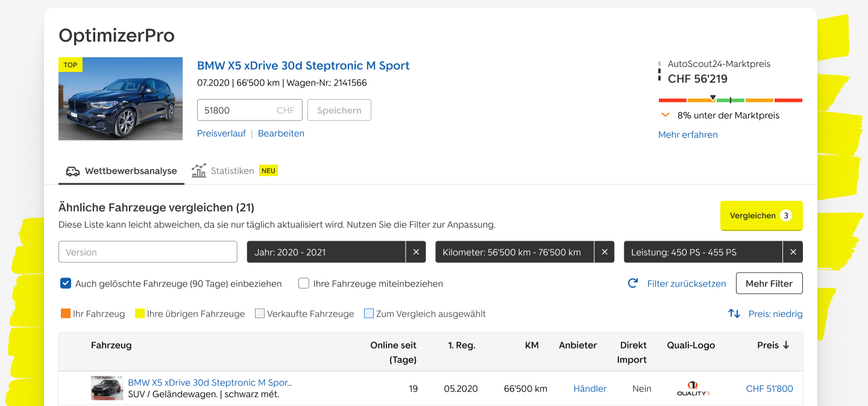This screenshot has width=868, height=406.
Task: Click the 66'500 km cell in the first row
Action: click(x=526, y=389)
